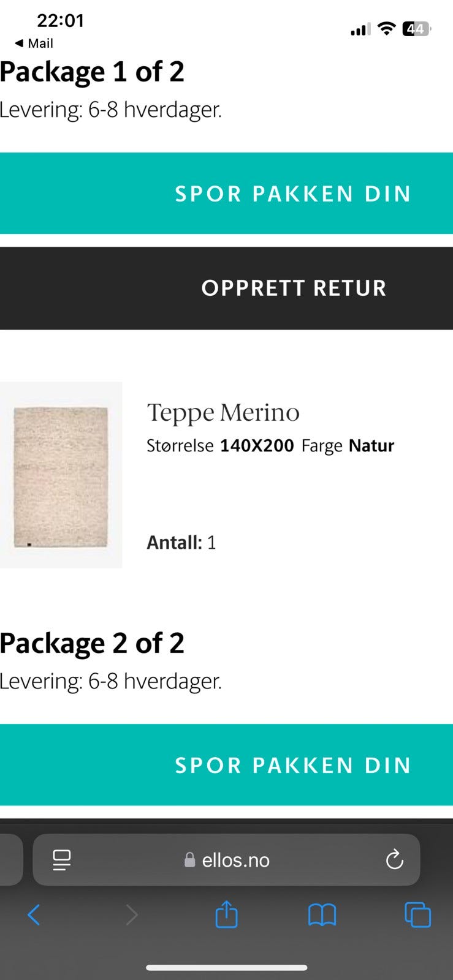
Task: Open the Teppe Merino rug thumbnail
Action: [61, 475]
